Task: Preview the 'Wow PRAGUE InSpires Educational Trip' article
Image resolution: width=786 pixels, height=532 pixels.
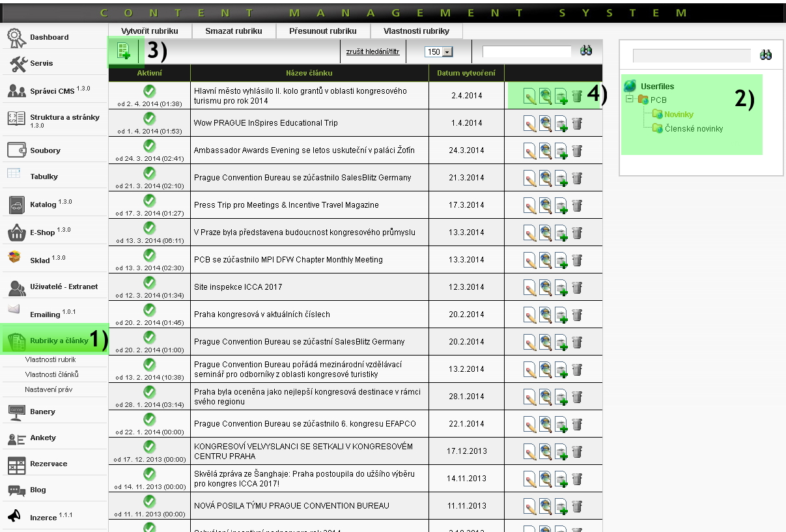Action: point(545,123)
